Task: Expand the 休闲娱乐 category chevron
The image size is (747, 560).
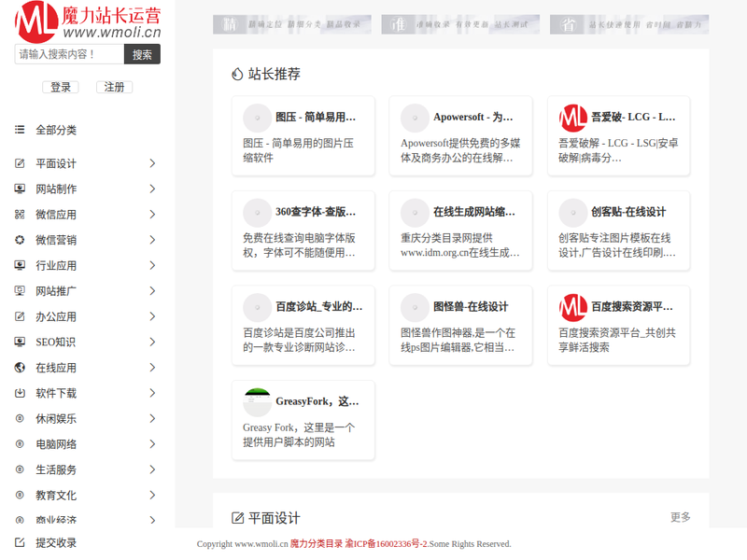Action: click(152, 418)
